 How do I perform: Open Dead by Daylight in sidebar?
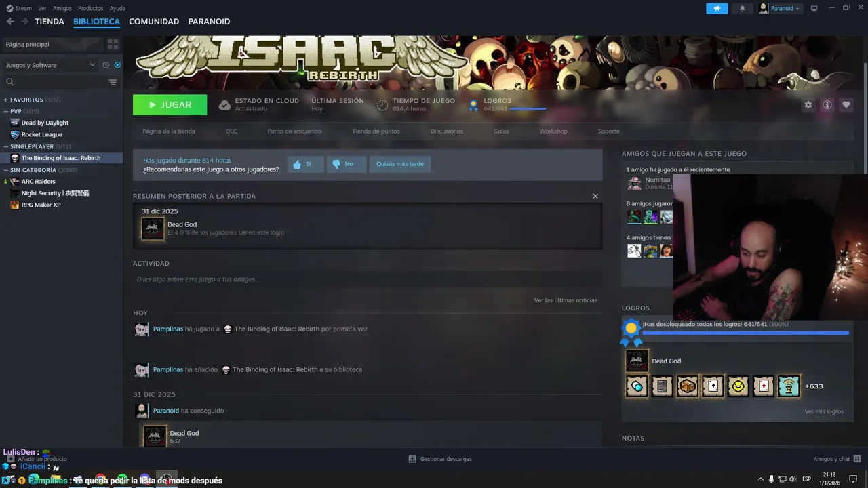pyautogui.click(x=45, y=123)
